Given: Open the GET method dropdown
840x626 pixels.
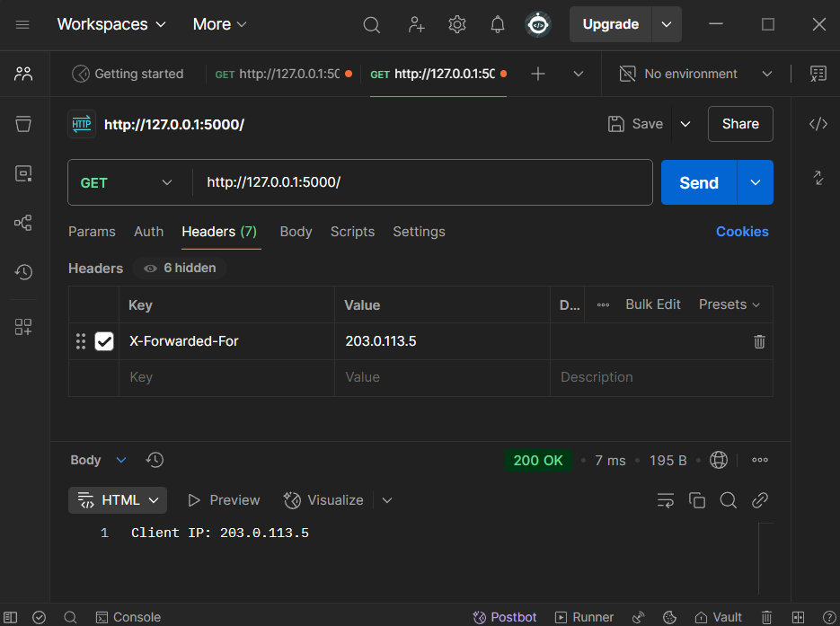Looking at the screenshot, I should 127,182.
